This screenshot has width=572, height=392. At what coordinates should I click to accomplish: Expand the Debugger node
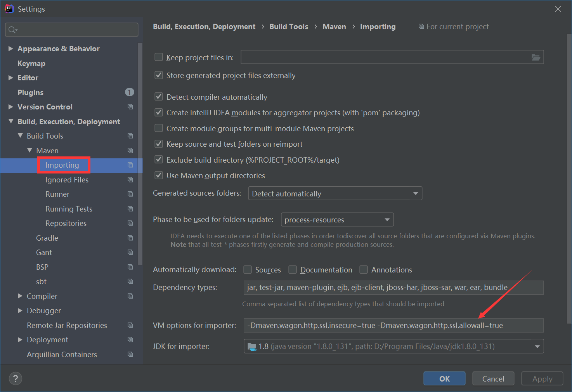[20, 310]
